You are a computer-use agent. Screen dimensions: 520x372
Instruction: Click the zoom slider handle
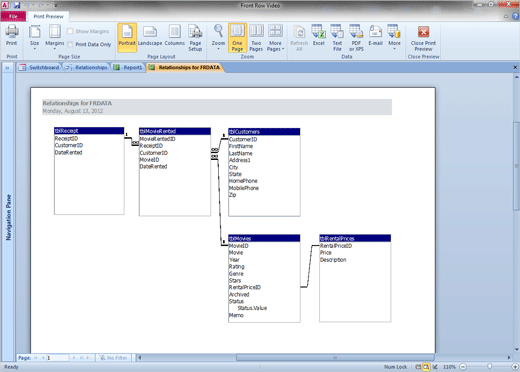point(489,367)
